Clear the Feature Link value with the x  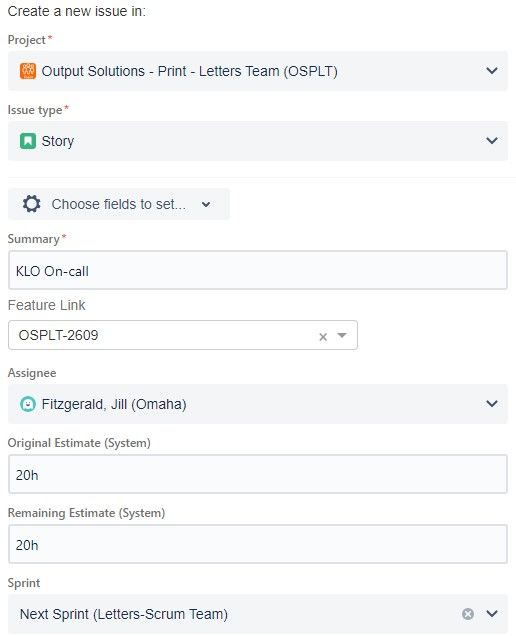click(323, 337)
